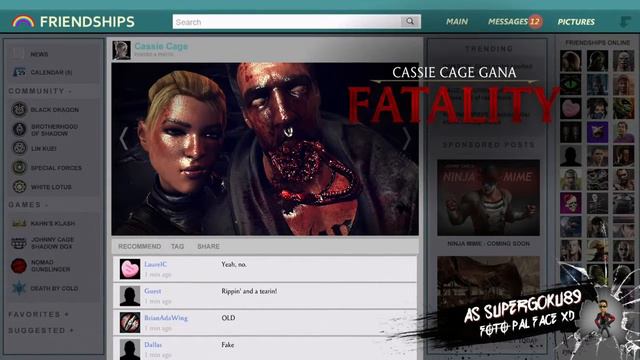
Task: Open commenter Dallas profile link
Action: pyautogui.click(x=153, y=344)
